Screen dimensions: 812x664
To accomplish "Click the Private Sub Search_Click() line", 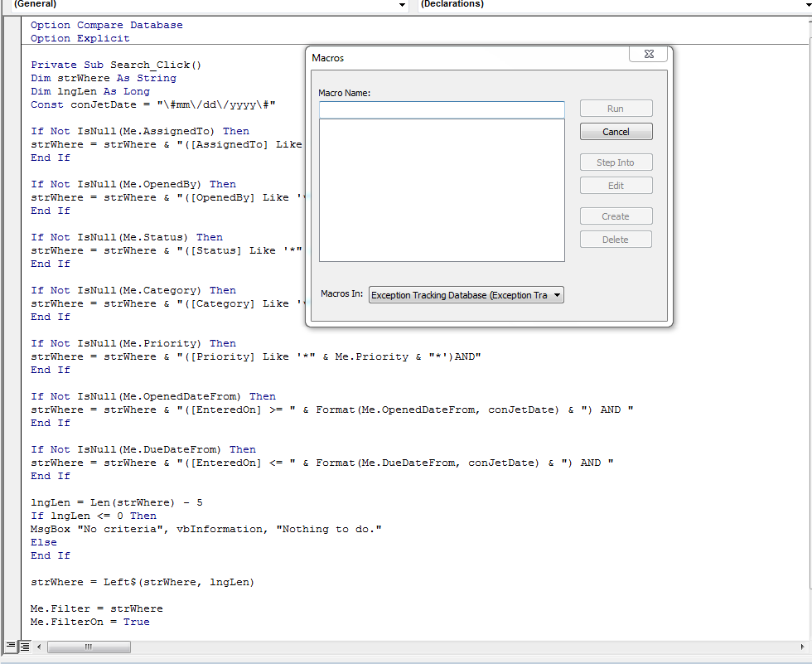I will coord(116,65).
